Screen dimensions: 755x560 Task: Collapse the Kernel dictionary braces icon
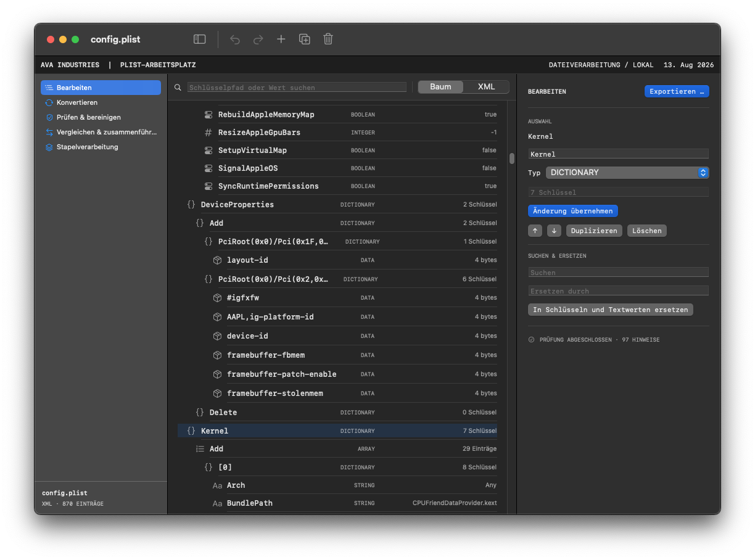pos(191,431)
